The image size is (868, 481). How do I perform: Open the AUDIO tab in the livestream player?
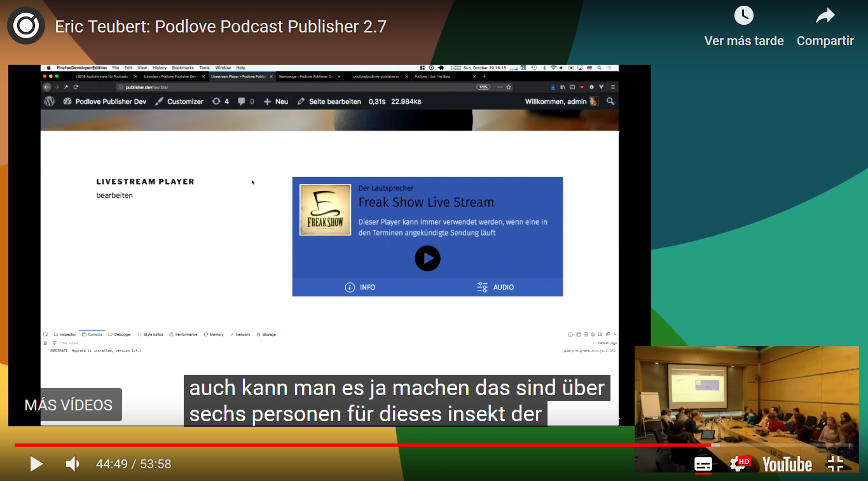(x=495, y=288)
